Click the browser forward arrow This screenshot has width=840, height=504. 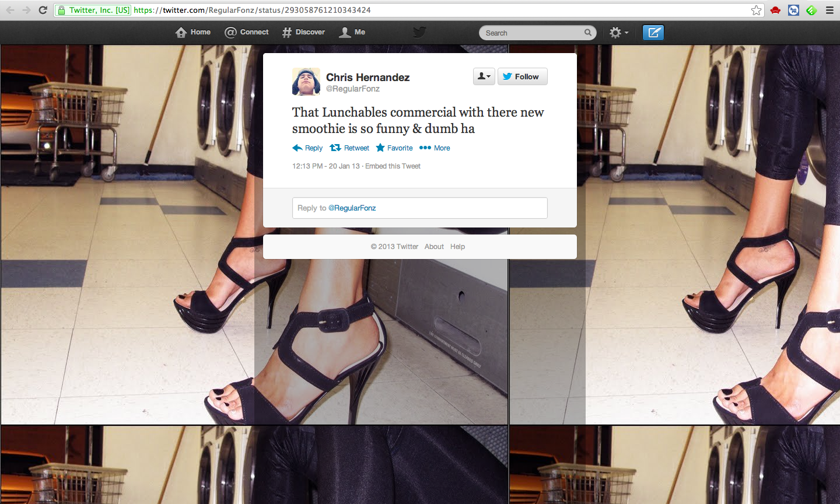click(x=26, y=10)
